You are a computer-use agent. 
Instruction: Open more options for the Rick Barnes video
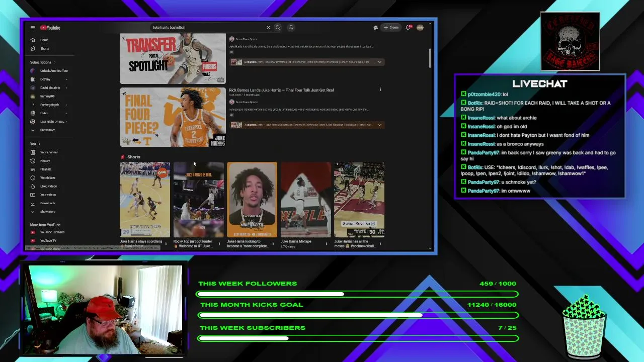tap(380, 90)
